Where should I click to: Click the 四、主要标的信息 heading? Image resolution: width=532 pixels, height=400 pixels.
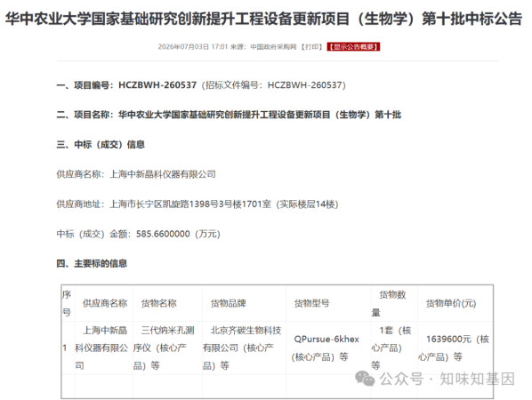click(x=92, y=263)
